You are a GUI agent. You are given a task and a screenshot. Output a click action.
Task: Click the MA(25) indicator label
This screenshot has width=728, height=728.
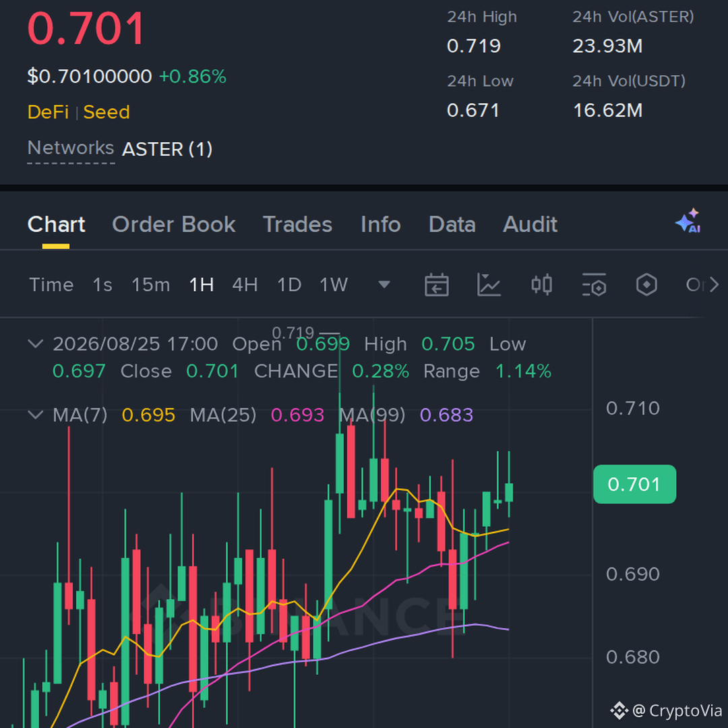click(223, 415)
